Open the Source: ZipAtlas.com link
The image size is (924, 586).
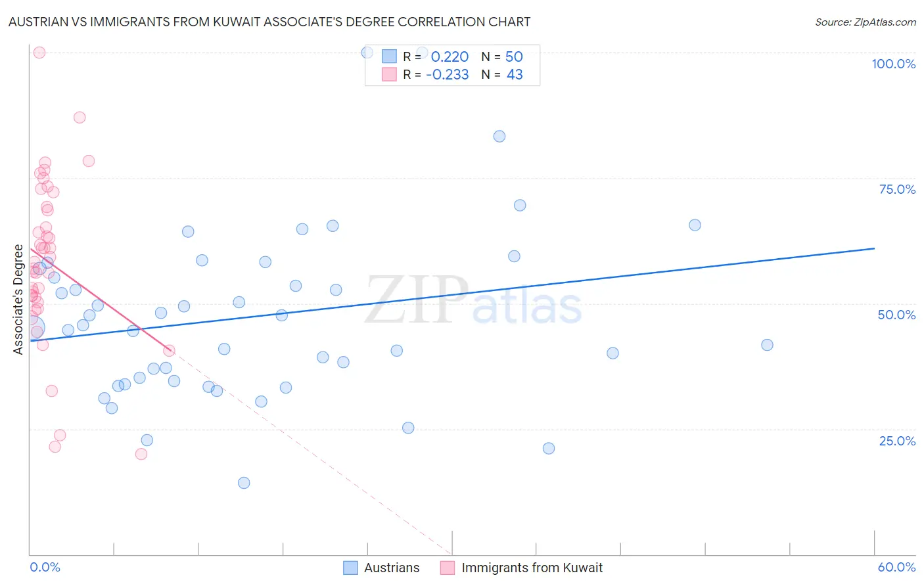[866, 22]
